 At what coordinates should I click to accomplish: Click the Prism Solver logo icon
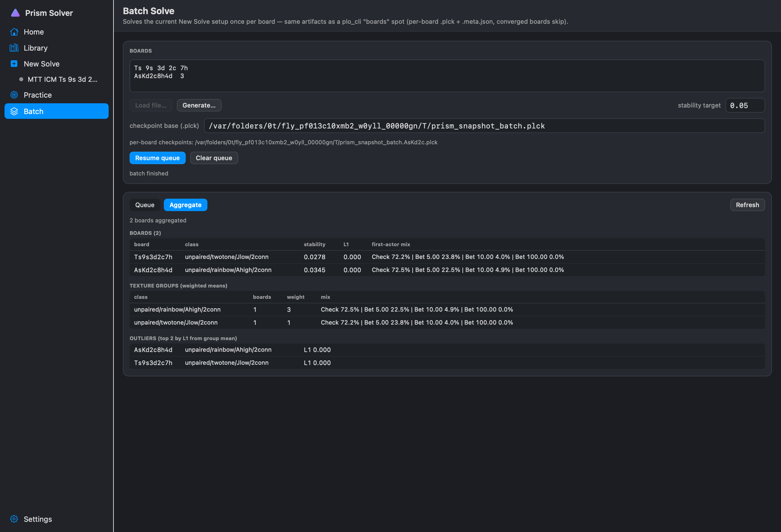[15, 13]
